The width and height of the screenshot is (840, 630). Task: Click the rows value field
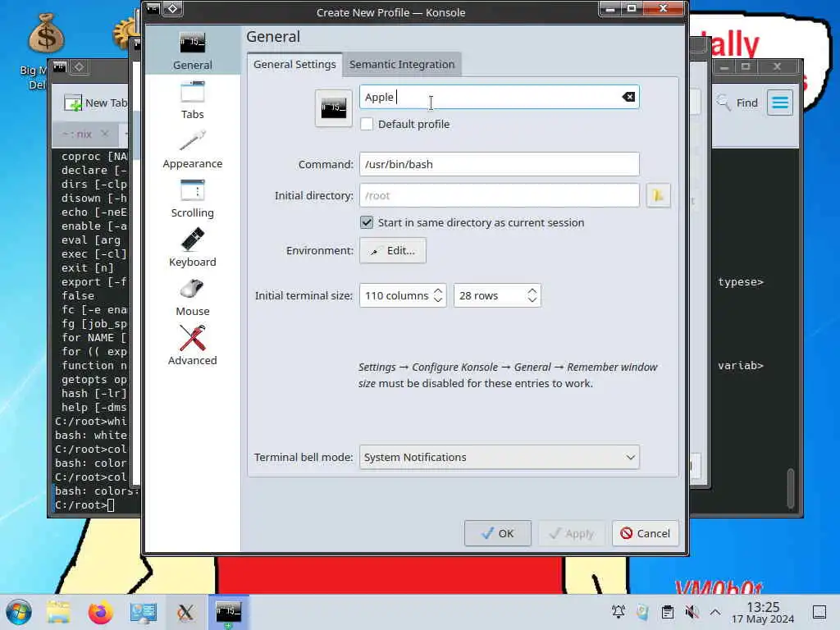point(491,295)
